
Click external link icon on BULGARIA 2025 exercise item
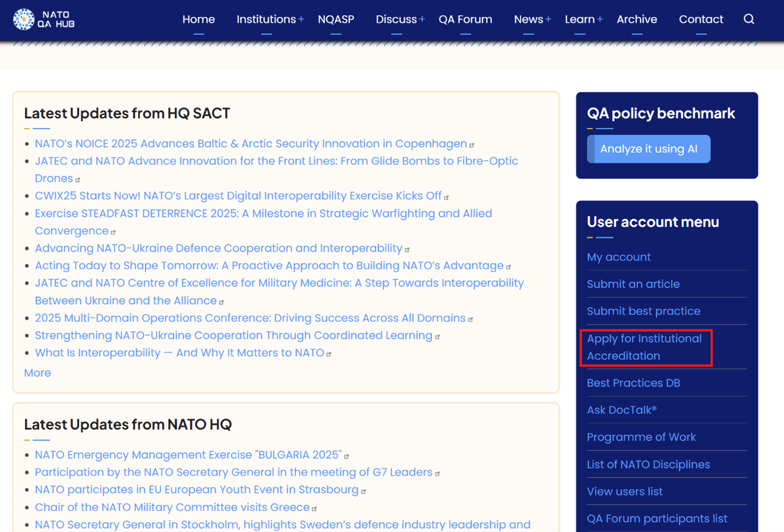coord(347,455)
